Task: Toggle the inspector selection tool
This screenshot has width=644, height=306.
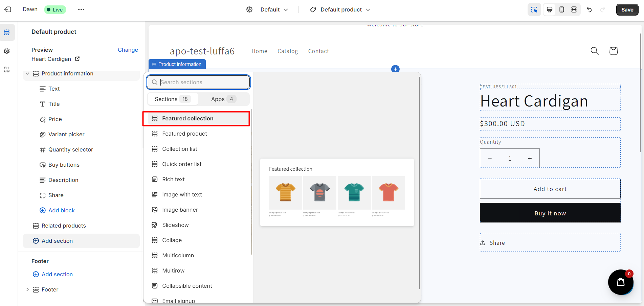Action: point(534,9)
